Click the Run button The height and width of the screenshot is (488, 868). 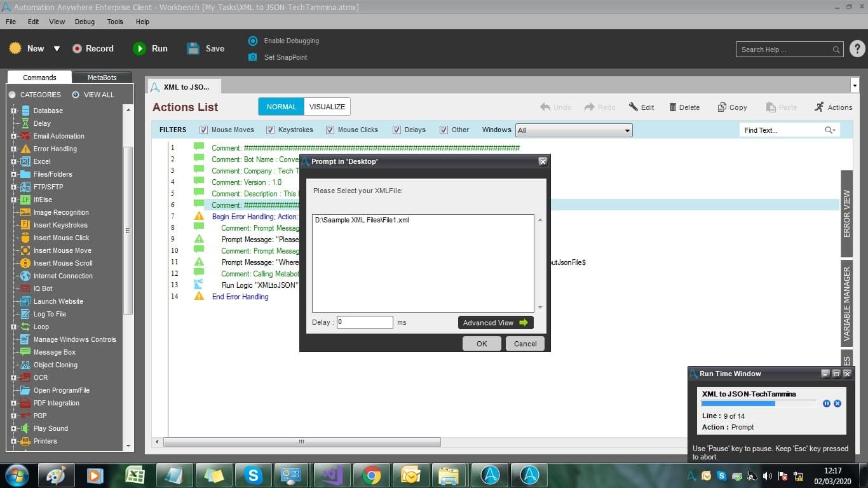click(151, 48)
